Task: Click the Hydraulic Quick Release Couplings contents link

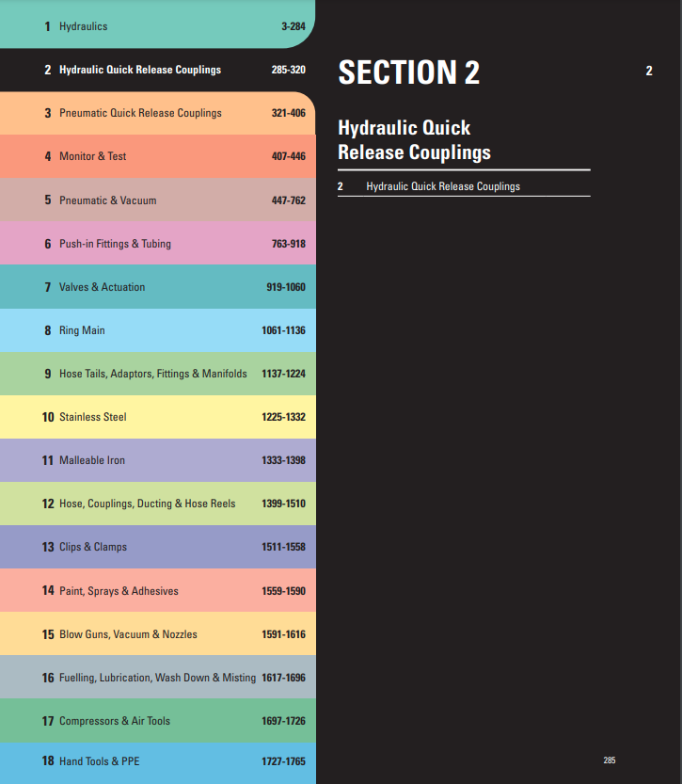Action: tap(442, 186)
